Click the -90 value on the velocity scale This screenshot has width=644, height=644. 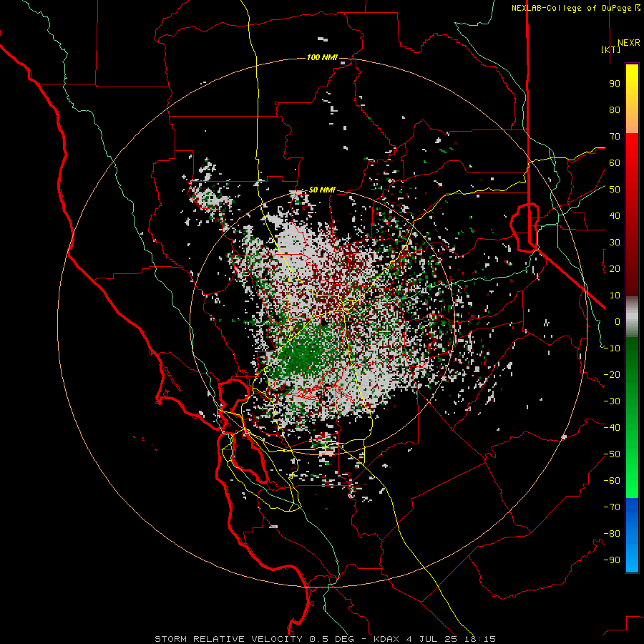[612, 560]
